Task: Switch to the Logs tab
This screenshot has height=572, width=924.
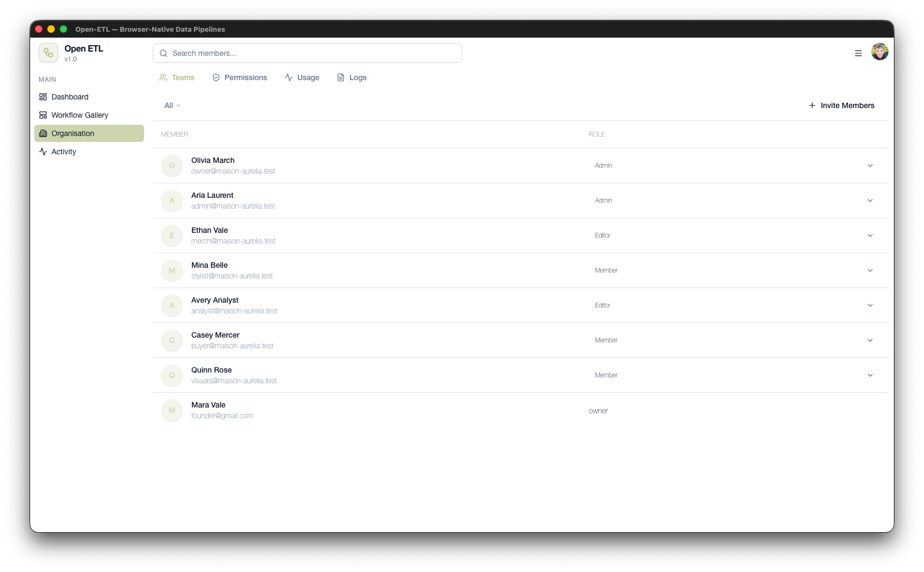Action: click(x=352, y=77)
